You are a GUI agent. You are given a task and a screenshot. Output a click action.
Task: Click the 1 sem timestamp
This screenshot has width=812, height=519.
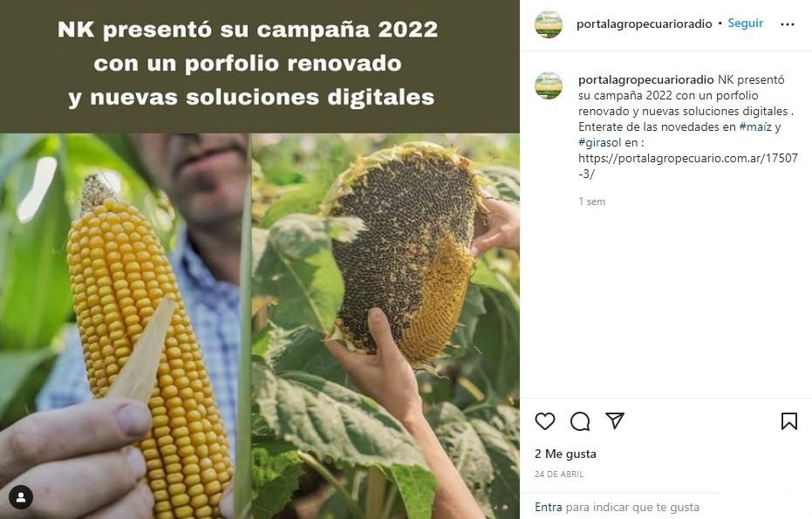point(592,201)
